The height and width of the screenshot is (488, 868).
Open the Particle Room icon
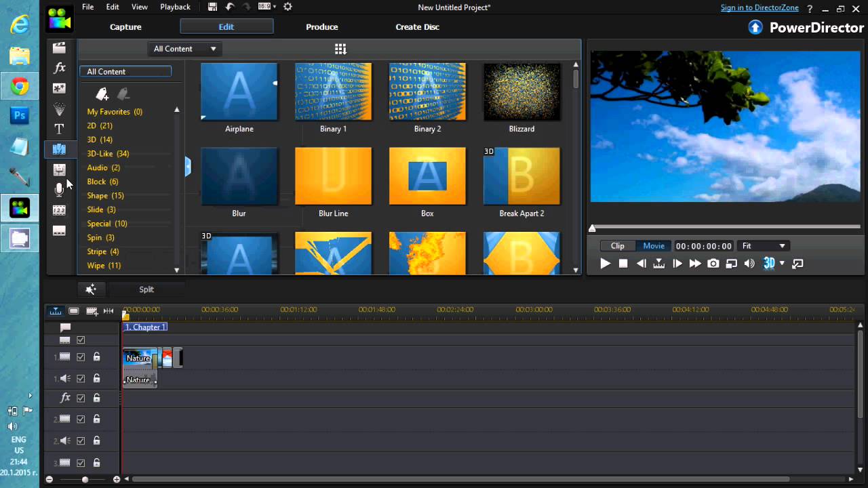pos(60,108)
